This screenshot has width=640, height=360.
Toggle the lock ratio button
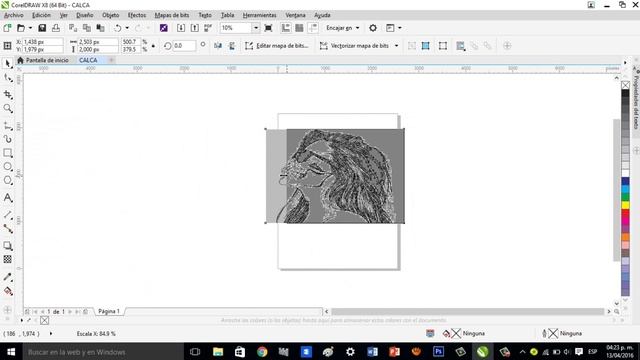pyautogui.click(x=153, y=46)
